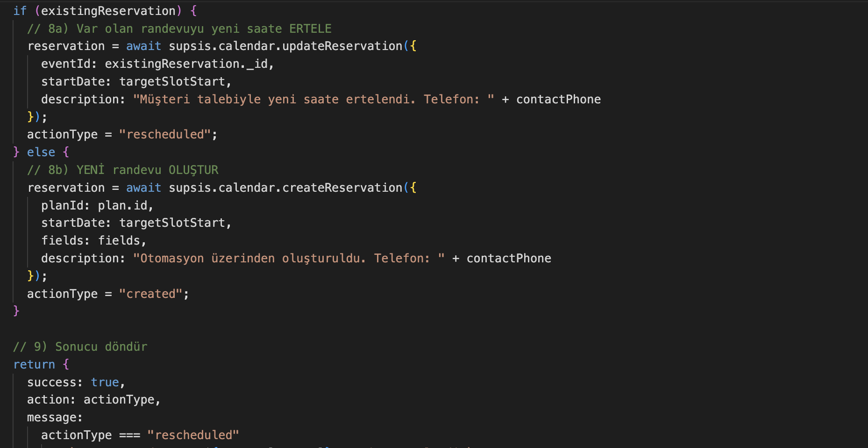Image resolution: width=868 pixels, height=448 pixels.
Task: Click the comment 9) Sonucu döndür
Action: click(x=80, y=347)
